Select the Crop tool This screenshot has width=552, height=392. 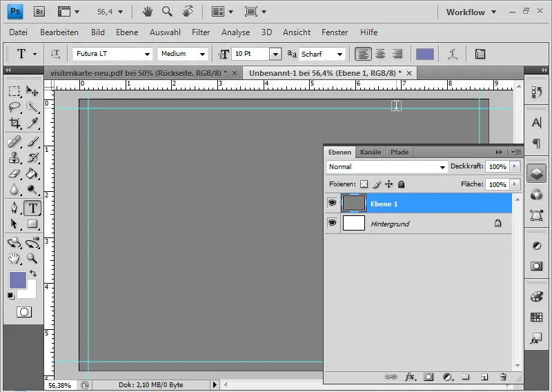[14, 123]
